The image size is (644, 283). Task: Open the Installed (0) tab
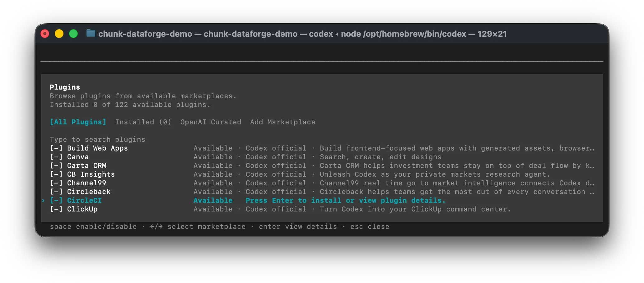pos(143,122)
